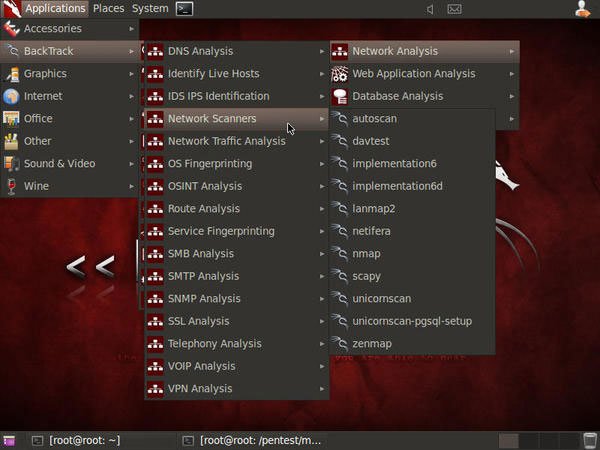Launch unicornscan-pgsql-setup
600x450 pixels.
[x=412, y=321]
